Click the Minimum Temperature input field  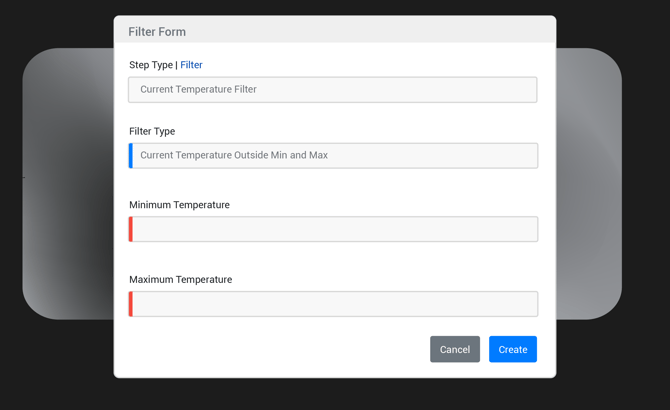(335, 229)
